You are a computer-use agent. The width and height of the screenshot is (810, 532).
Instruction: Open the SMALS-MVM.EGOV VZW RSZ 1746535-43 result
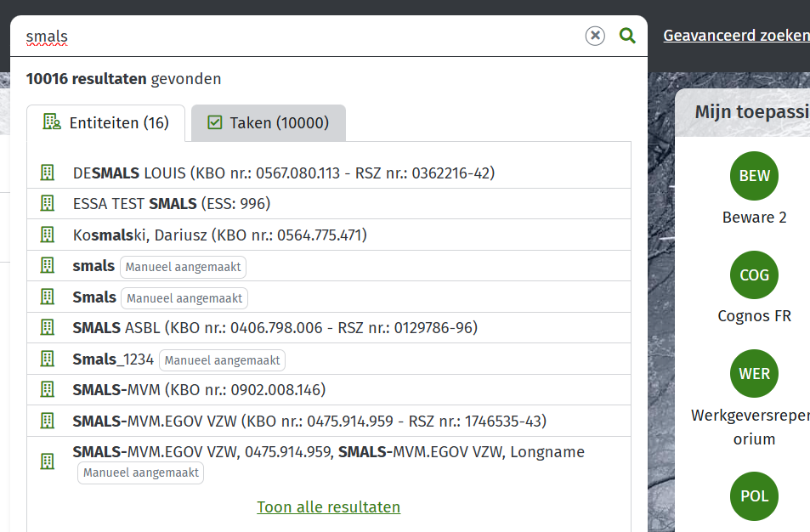[x=329, y=421]
